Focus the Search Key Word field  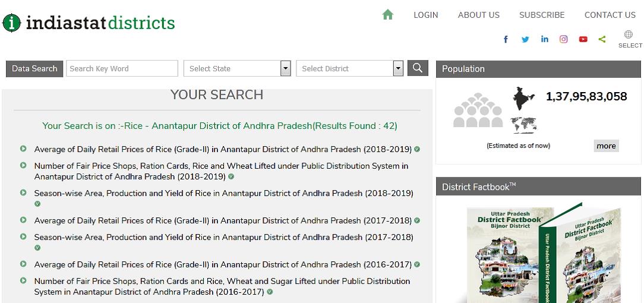tap(122, 68)
